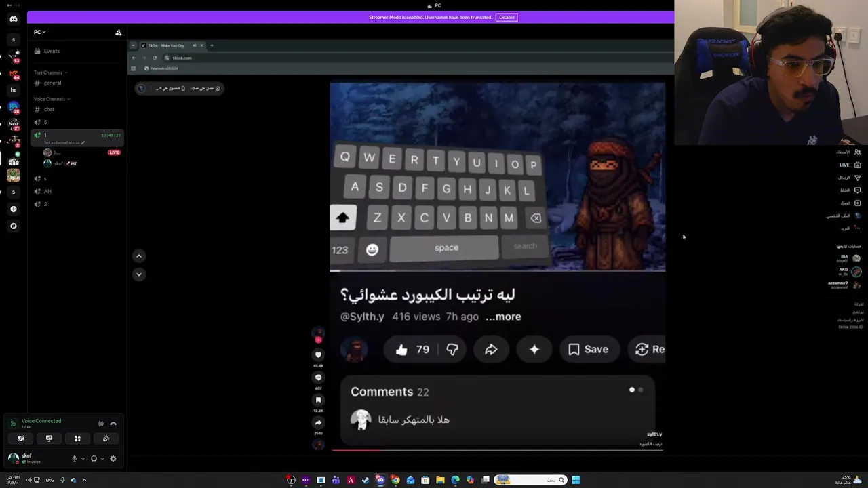Reload the shared browser page
The image size is (868, 488).
(x=155, y=58)
